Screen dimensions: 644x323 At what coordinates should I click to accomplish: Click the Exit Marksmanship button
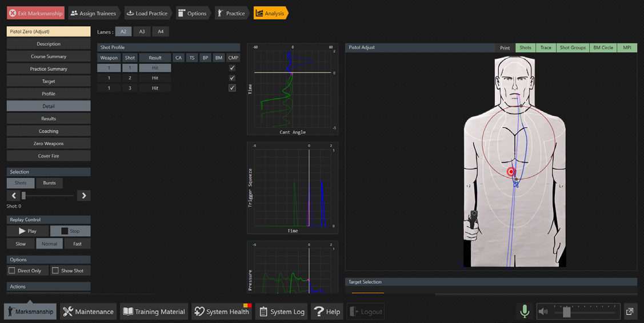click(x=35, y=13)
